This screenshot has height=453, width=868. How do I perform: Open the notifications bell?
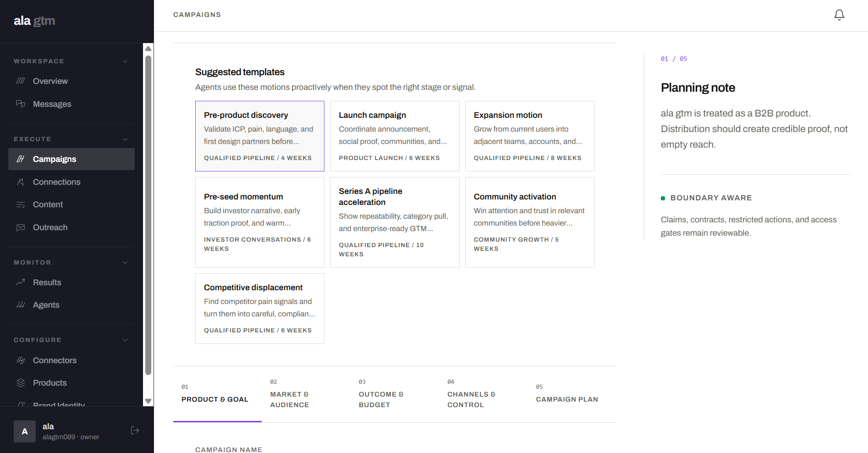tap(839, 15)
